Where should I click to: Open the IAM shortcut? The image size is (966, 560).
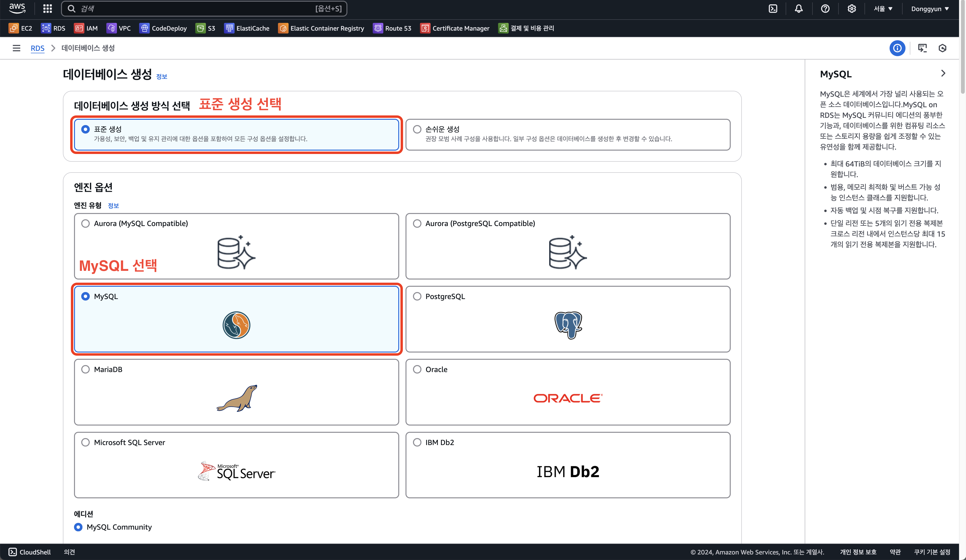(86, 28)
